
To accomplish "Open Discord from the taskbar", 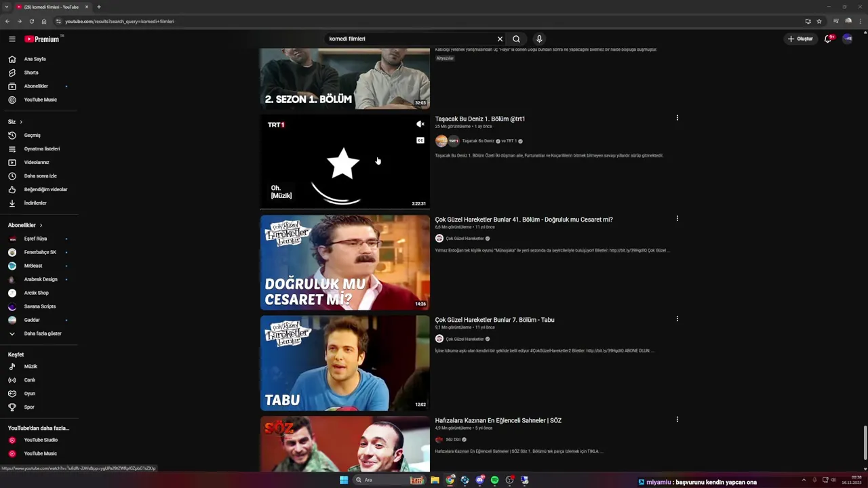I will 479,480.
